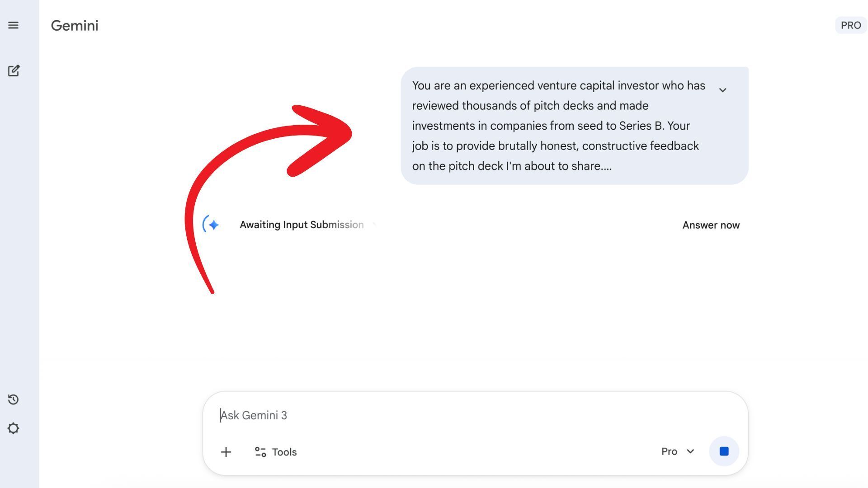Expand the prompt with chevron arrow

(x=722, y=90)
